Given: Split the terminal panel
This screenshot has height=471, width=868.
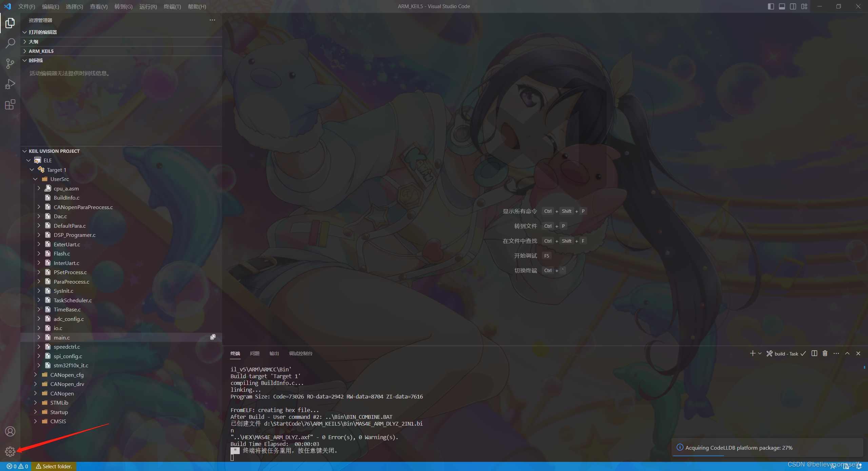Looking at the screenshot, I should 814,353.
